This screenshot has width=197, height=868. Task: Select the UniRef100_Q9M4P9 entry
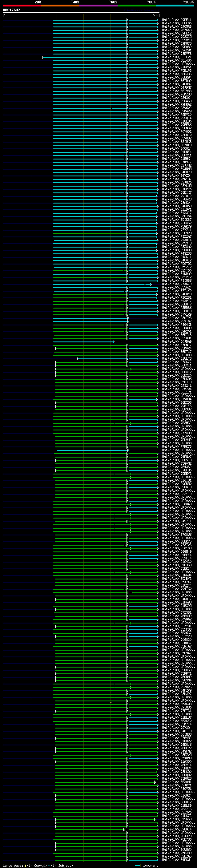(x=176, y=111)
